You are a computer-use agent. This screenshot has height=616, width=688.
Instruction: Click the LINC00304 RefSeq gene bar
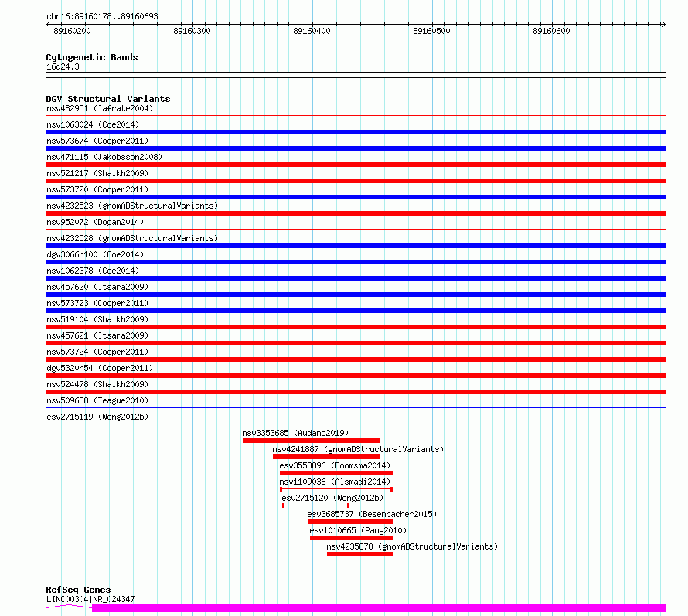pos(379,608)
